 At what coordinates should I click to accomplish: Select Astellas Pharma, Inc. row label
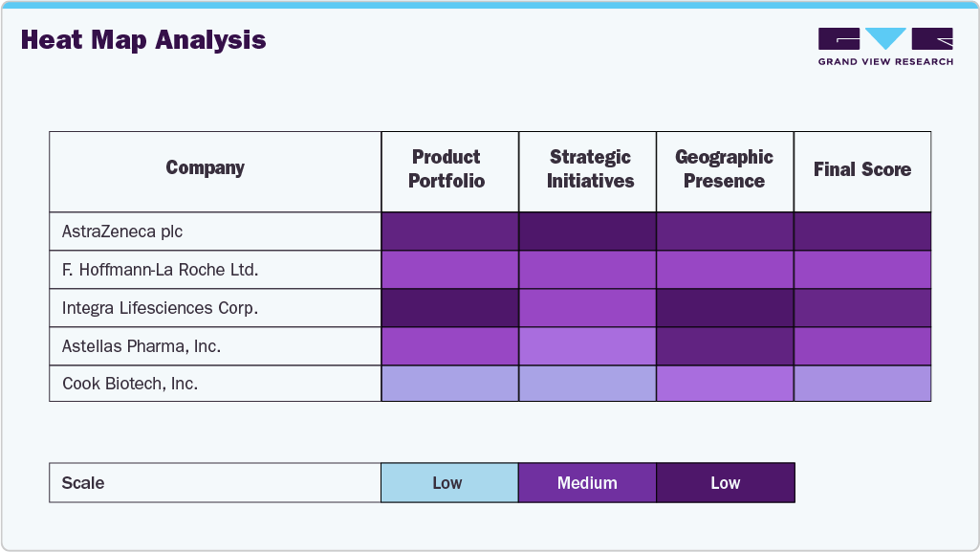coord(142,346)
